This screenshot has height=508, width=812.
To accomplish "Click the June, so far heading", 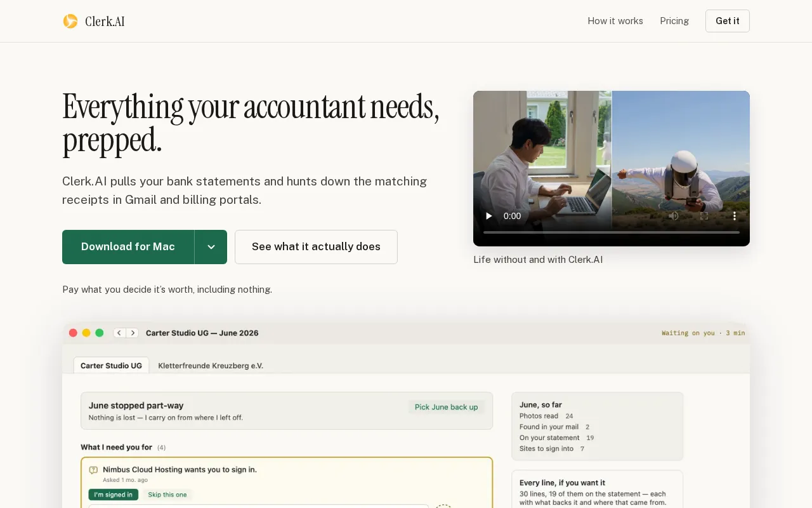I will (x=540, y=404).
